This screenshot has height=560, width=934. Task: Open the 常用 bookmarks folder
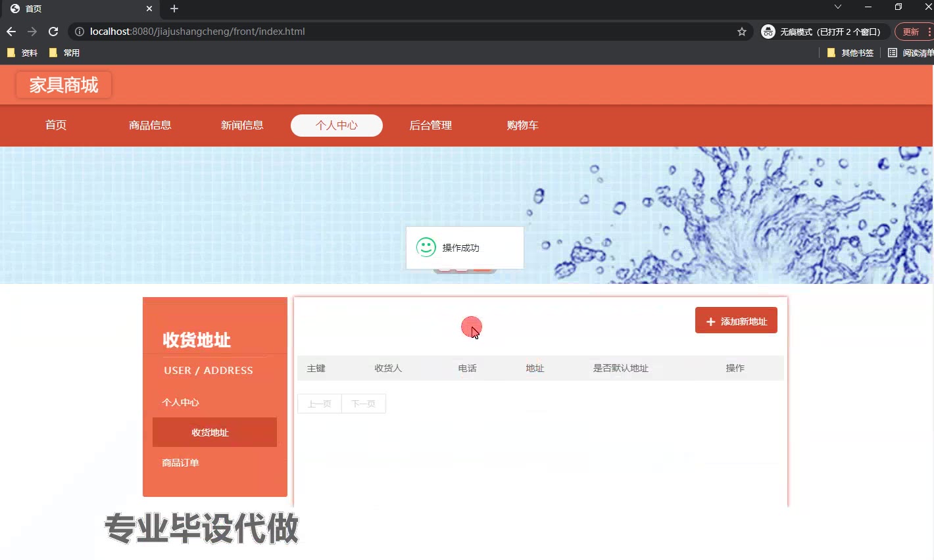pos(64,53)
